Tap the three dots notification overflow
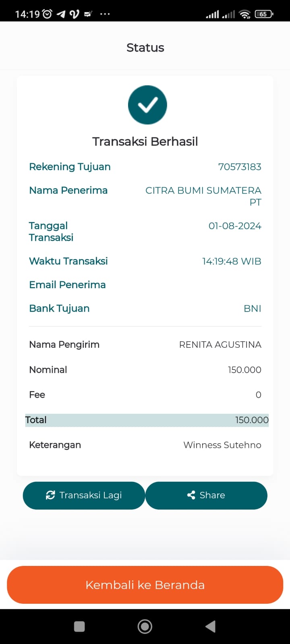290x644 pixels. pos(105,14)
